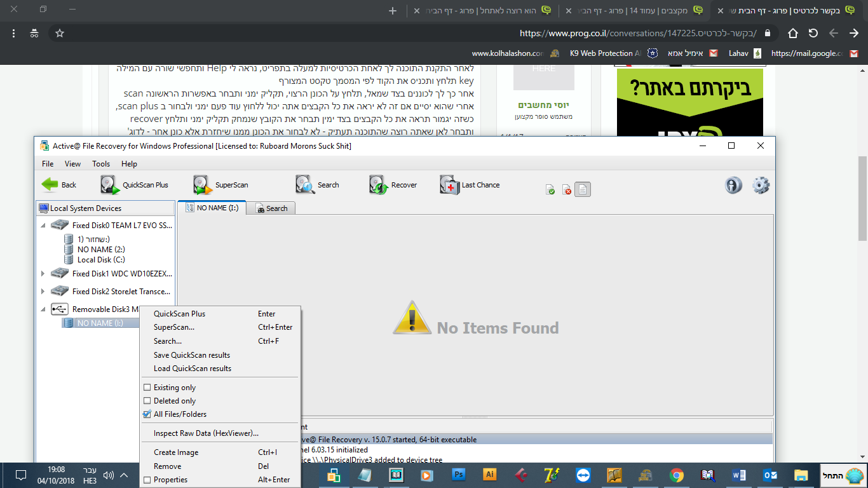The image size is (868, 488).
Task: Open Illustrator from the taskbar
Action: pos(489,475)
